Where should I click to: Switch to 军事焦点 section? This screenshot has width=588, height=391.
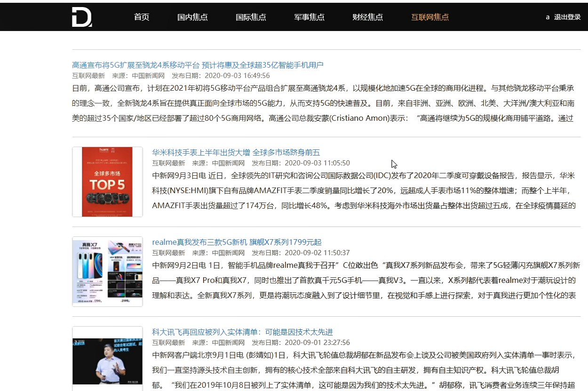[x=309, y=17]
